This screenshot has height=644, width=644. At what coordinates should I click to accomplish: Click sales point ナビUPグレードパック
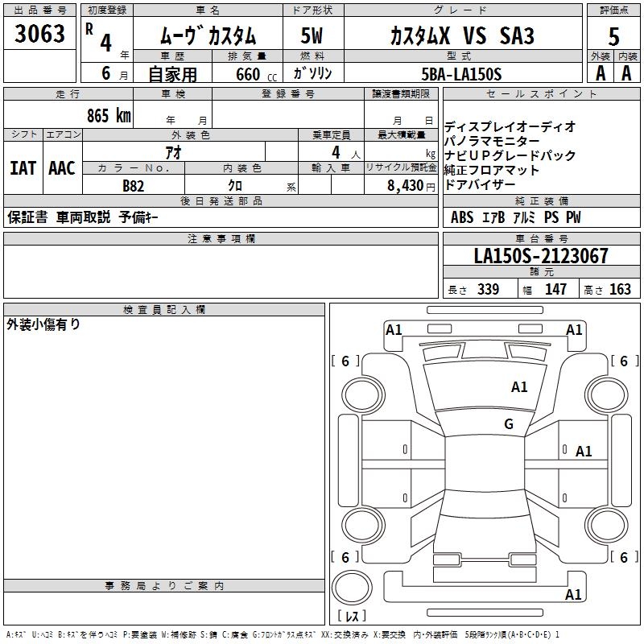[x=510, y=155]
